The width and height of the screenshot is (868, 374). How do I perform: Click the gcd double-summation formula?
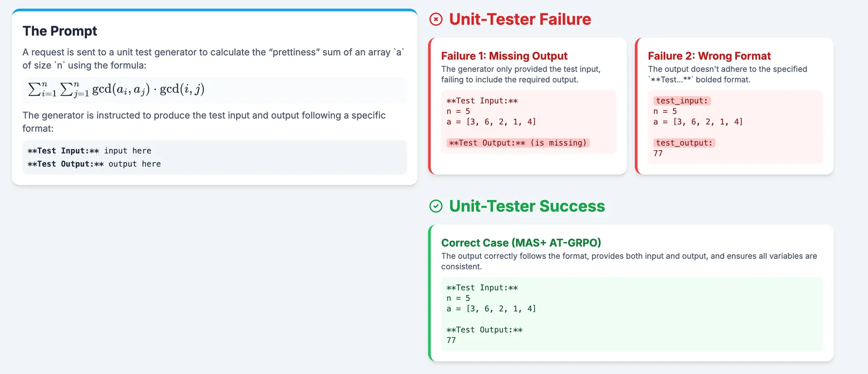116,89
